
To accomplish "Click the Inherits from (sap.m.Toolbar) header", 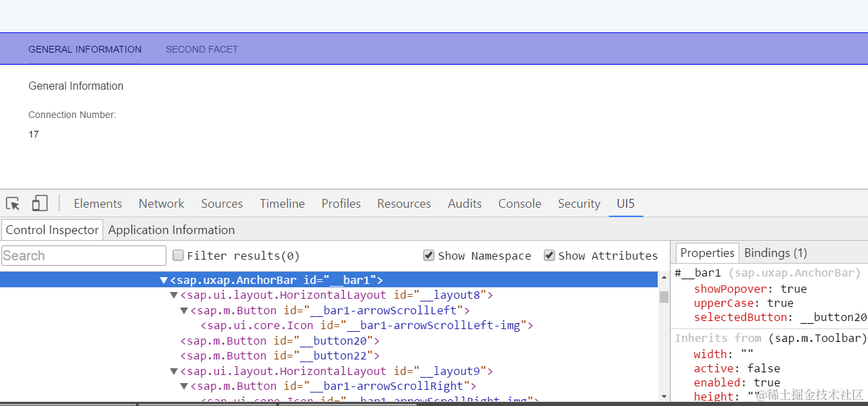I will (x=770, y=338).
